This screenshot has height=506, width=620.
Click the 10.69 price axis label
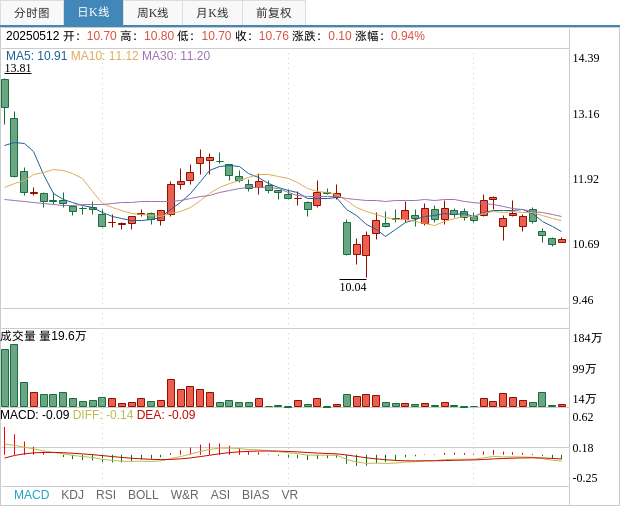click(x=586, y=244)
